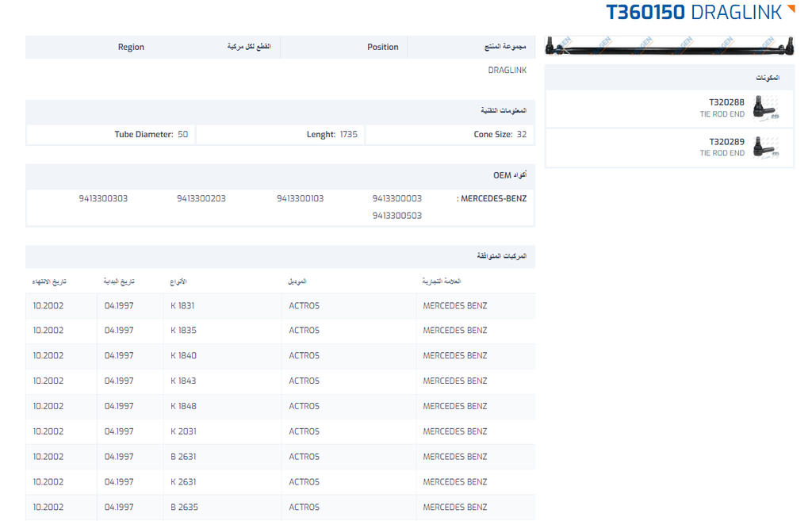812x521 pixels.
Task: Select the Position column header
Action: click(x=383, y=47)
